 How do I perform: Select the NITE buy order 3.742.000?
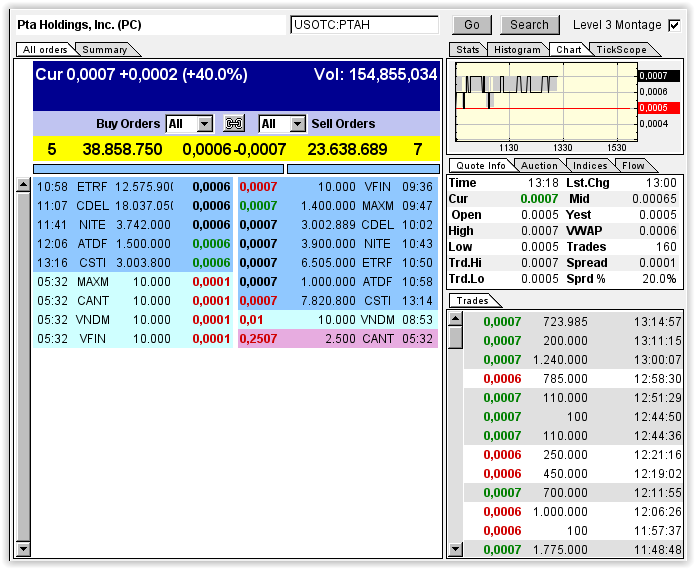point(133,225)
